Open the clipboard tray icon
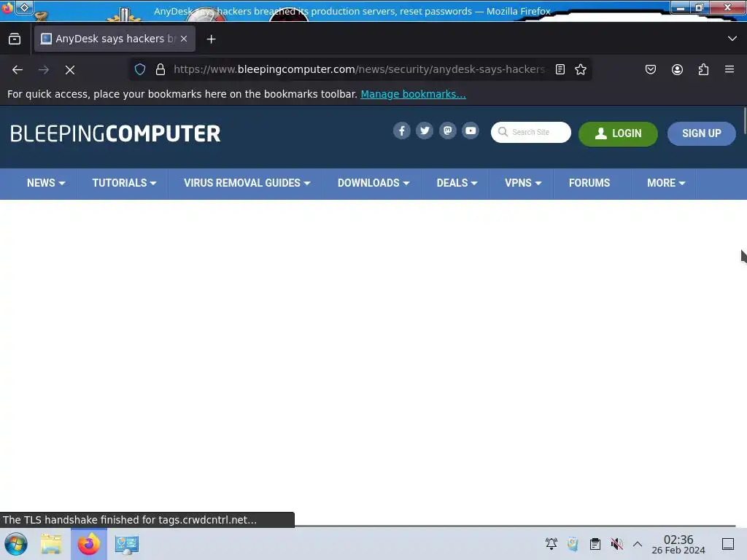The width and height of the screenshot is (747, 560). pos(595,544)
